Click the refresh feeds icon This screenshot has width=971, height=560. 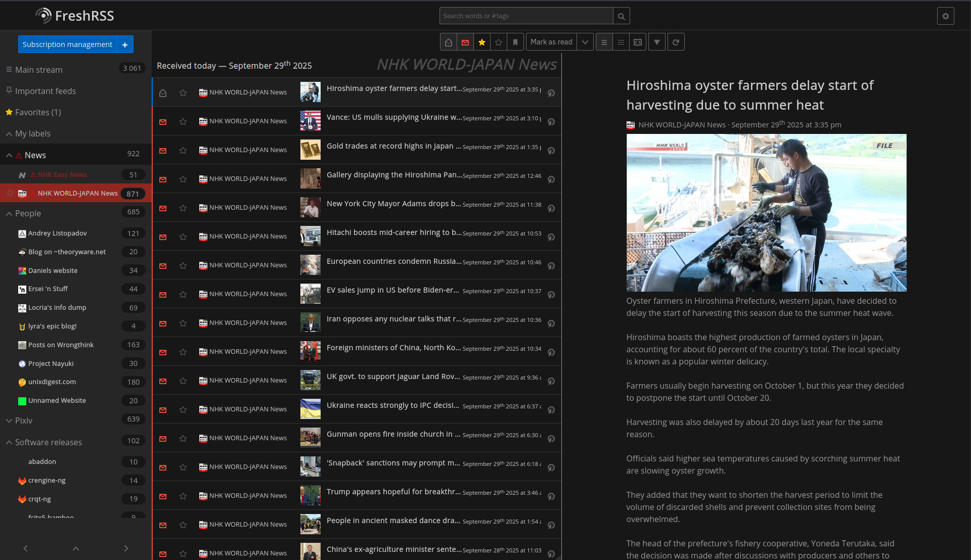click(676, 42)
